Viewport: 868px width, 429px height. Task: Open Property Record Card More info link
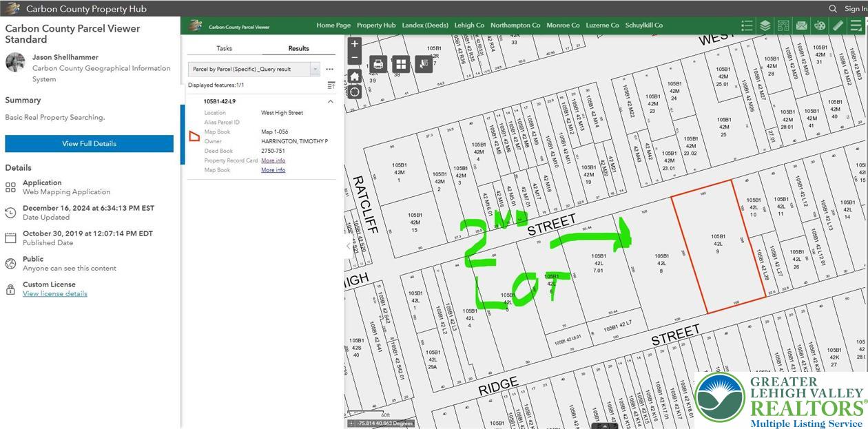click(x=273, y=160)
